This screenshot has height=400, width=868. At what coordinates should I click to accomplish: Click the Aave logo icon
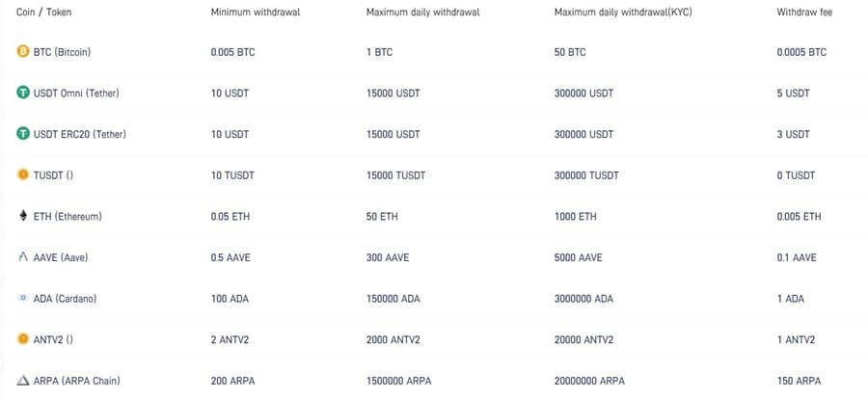click(x=23, y=257)
